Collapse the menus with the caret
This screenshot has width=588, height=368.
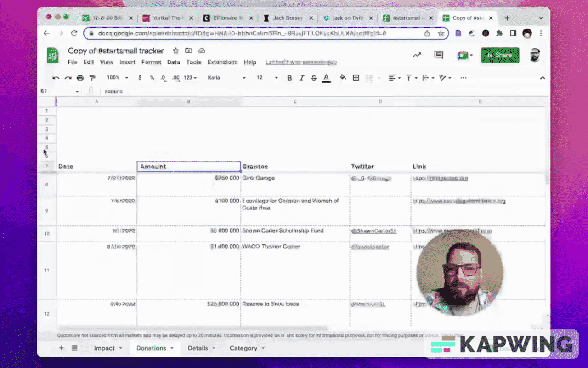point(543,78)
